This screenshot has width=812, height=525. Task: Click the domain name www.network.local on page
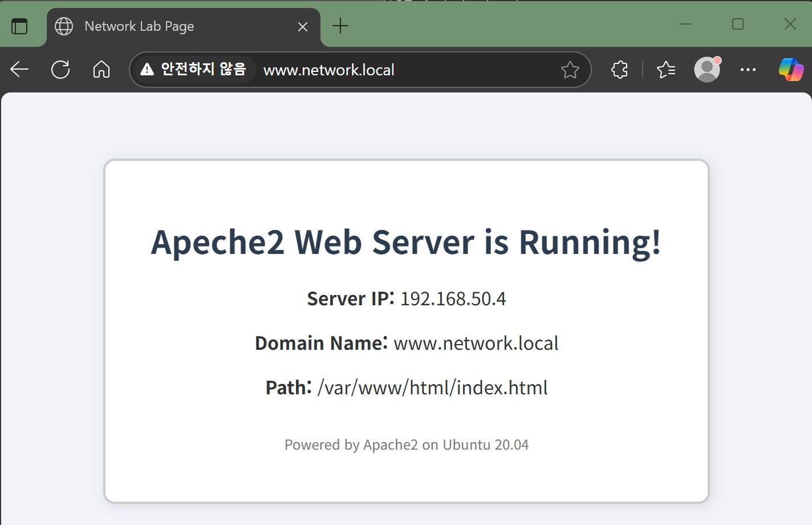pyautogui.click(x=476, y=343)
